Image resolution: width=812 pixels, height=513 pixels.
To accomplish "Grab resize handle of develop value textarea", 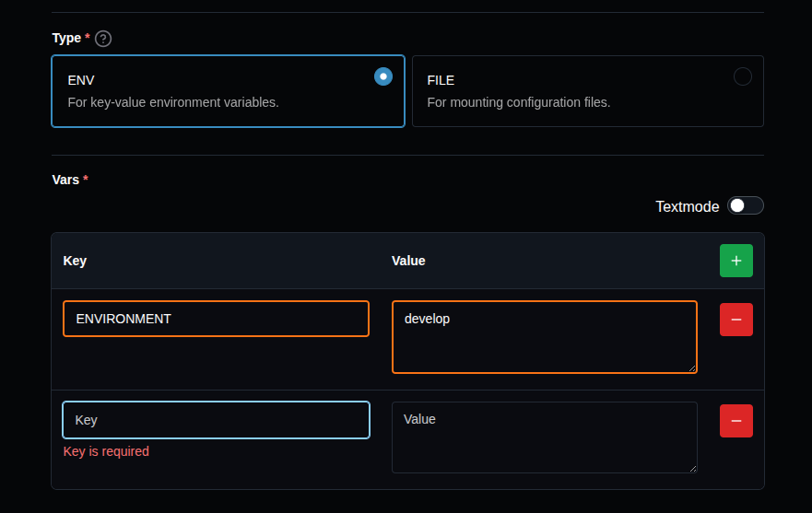I will pos(691,367).
